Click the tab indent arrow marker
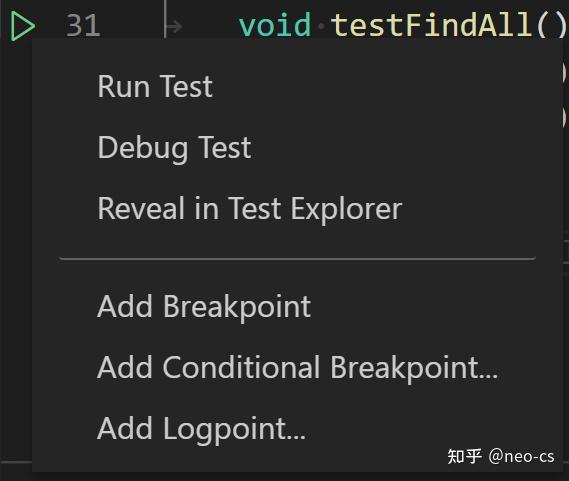The height and width of the screenshot is (481, 569). click(x=175, y=27)
